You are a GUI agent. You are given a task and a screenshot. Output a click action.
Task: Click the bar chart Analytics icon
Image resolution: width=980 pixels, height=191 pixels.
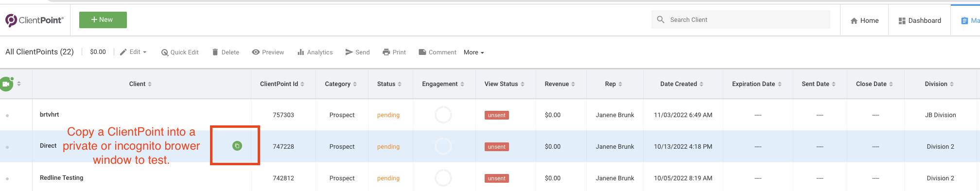click(301, 52)
